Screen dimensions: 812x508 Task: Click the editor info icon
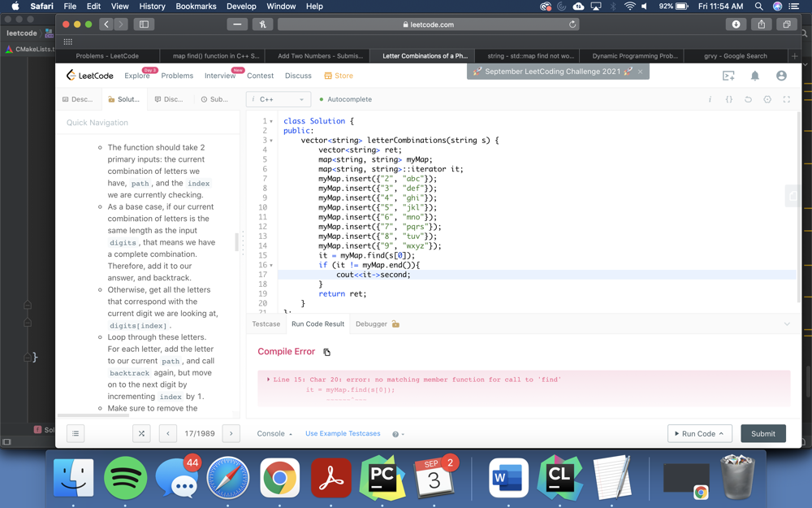(x=710, y=99)
